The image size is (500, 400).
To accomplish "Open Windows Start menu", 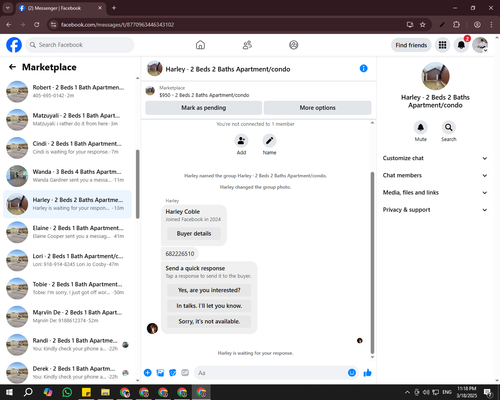I will 9,392.
